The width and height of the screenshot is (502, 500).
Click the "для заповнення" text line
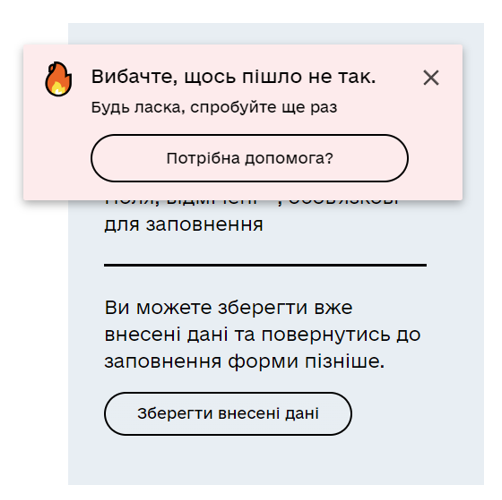pyautogui.click(x=184, y=225)
